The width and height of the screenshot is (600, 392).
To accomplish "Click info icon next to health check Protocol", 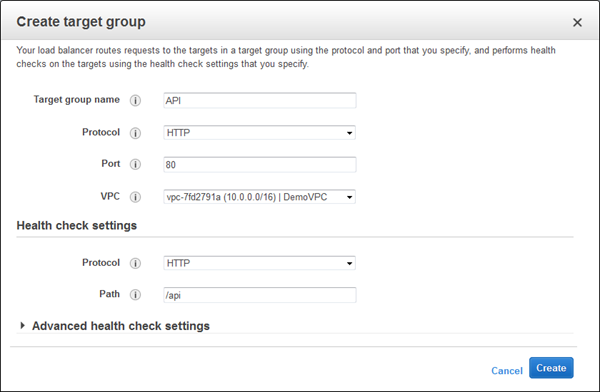I will pyautogui.click(x=135, y=263).
